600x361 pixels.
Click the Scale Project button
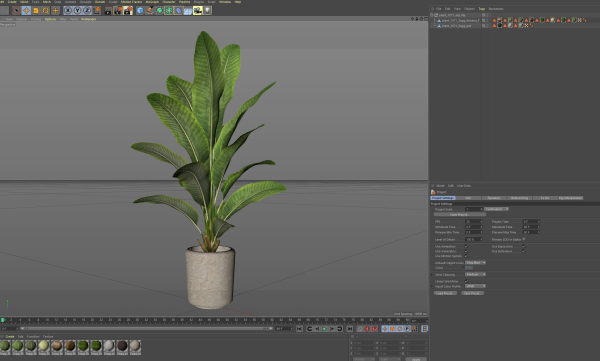pyautogui.click(x=460, y=215)
